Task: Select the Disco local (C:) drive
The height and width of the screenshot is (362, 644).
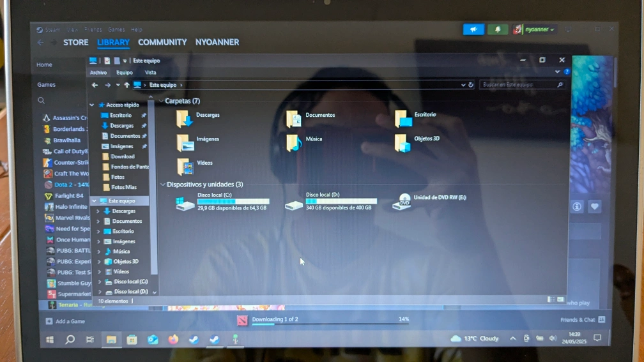Action: click(x=222, y=202)
